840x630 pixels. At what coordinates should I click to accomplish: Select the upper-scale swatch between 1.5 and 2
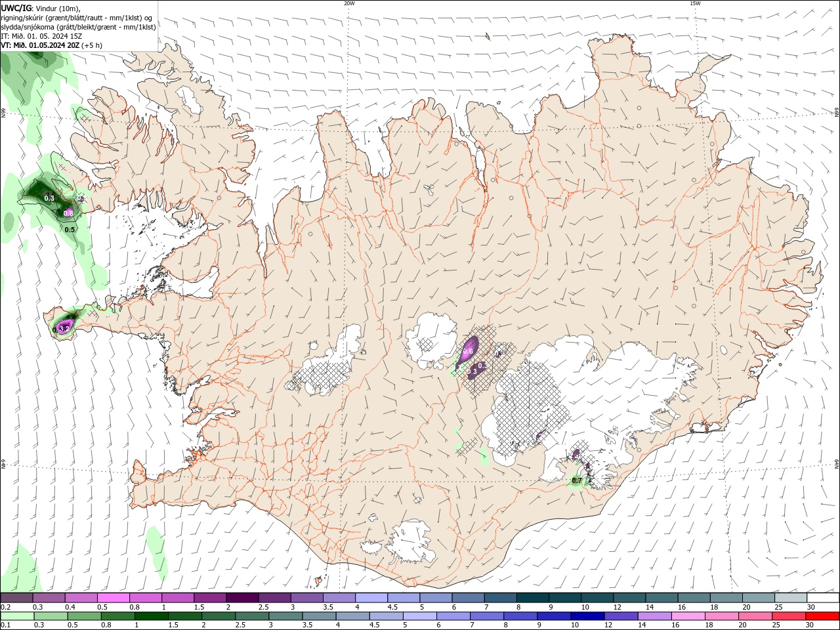pos(209,598)
